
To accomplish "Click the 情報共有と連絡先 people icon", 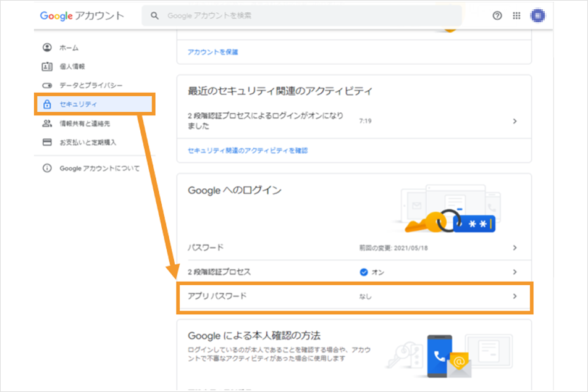I will click(x=47, y=123).
